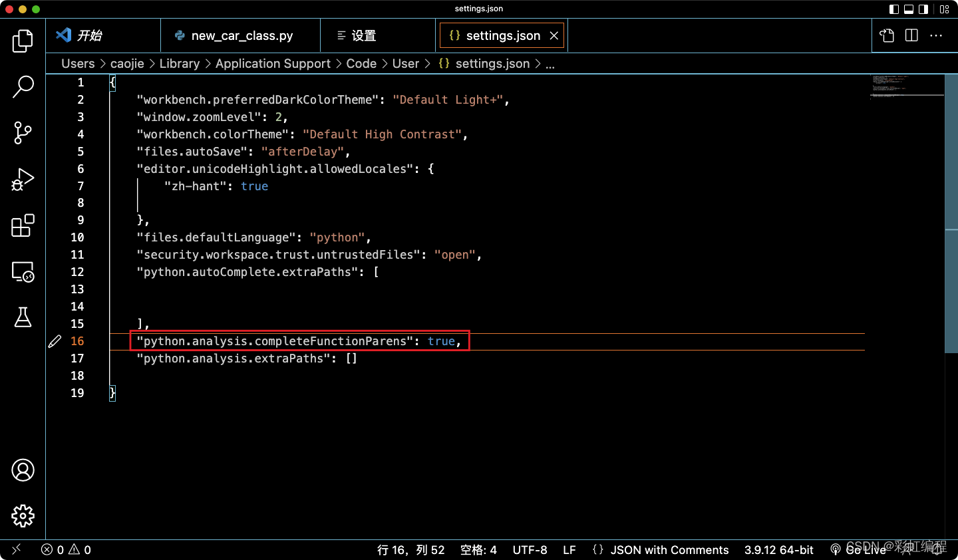Open the Remote Explorer view
Image resolution: width=958 pixels, height=560 pixels.
(x=23, y=271)
